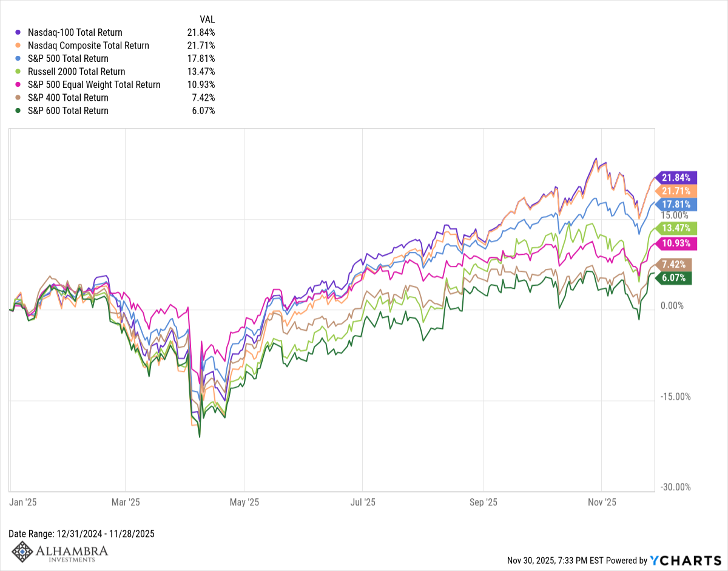This screenshot has width=728, height=571.
Task: Click the YCharts logo
Action: pyautogui.click(x=686, y=561)
